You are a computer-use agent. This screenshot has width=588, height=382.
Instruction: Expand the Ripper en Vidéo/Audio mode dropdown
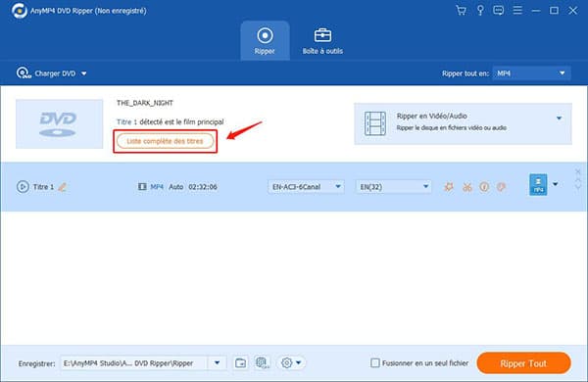pos(560,119)
